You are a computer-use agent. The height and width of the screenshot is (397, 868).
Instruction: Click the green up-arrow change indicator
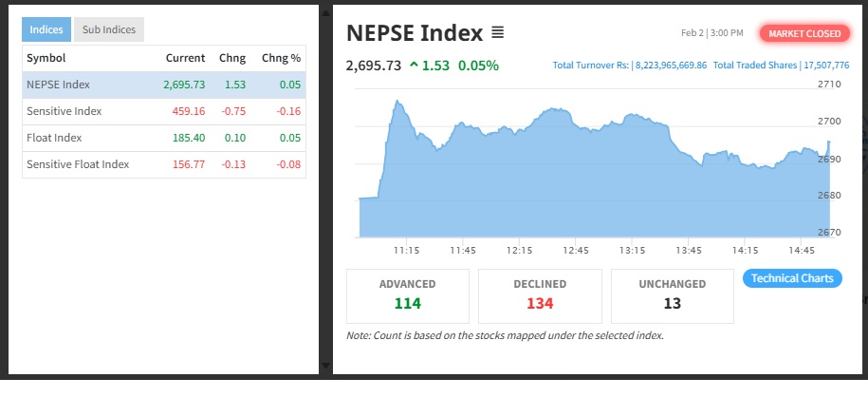coord(414,66)
